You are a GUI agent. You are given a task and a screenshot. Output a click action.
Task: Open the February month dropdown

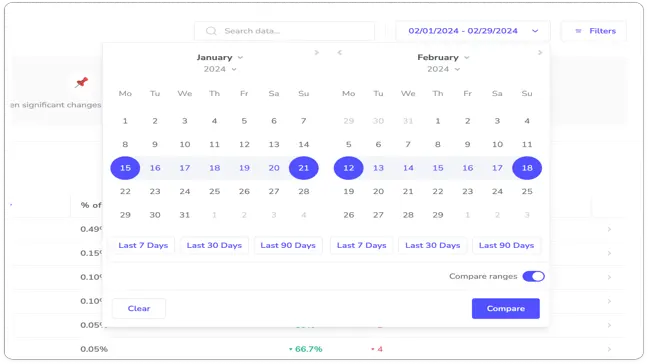(443, 57)
